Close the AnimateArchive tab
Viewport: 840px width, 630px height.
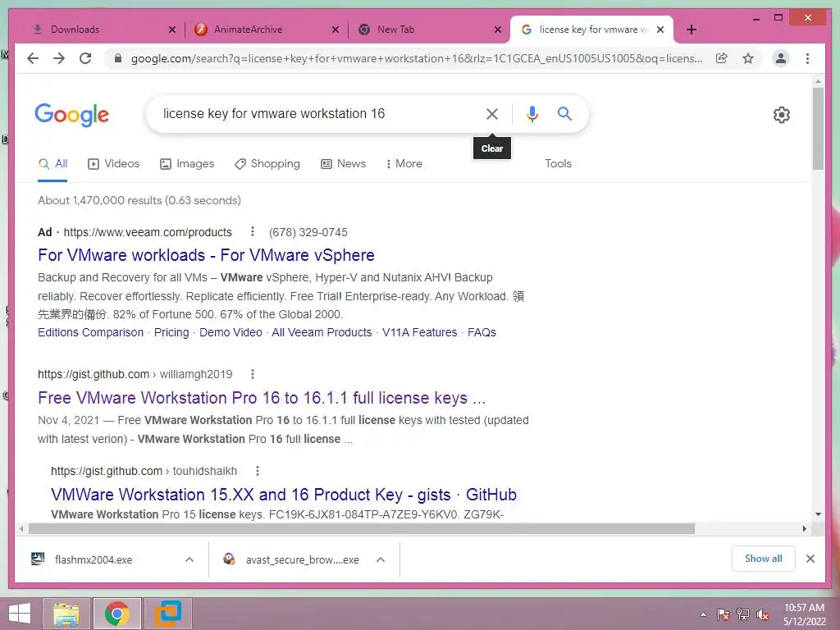click(336, 30)
